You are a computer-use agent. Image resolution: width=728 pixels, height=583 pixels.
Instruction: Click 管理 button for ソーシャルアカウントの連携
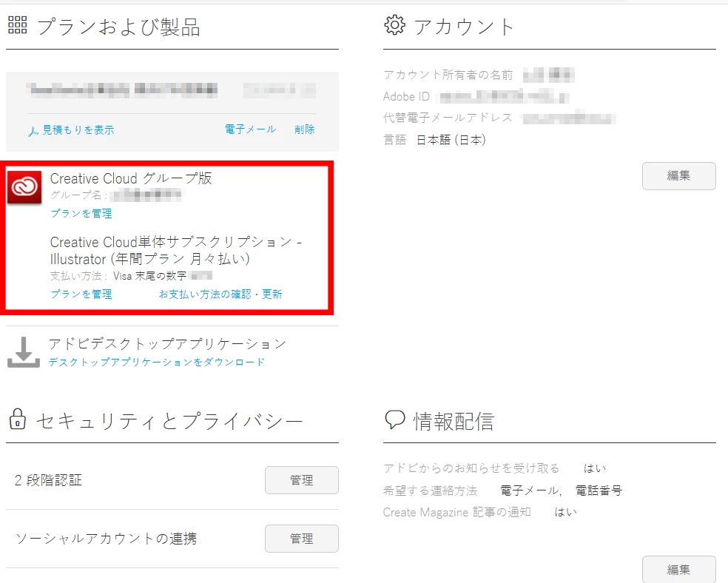pos(302,539)
